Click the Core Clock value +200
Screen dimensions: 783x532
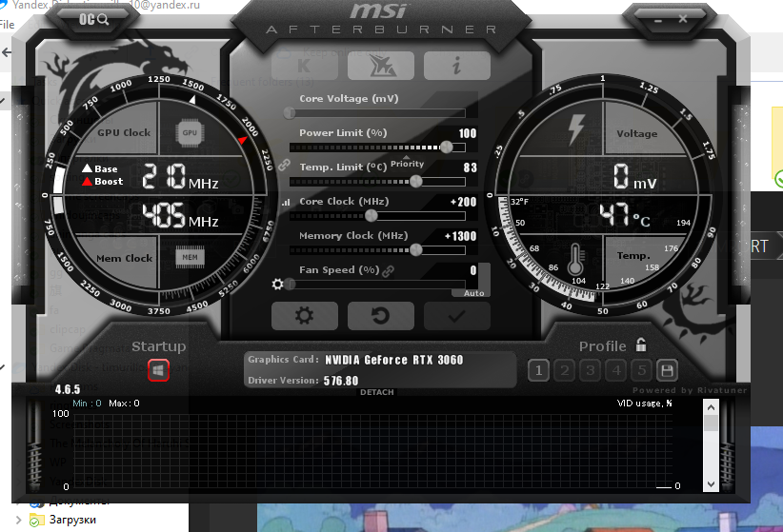[463, 202]
